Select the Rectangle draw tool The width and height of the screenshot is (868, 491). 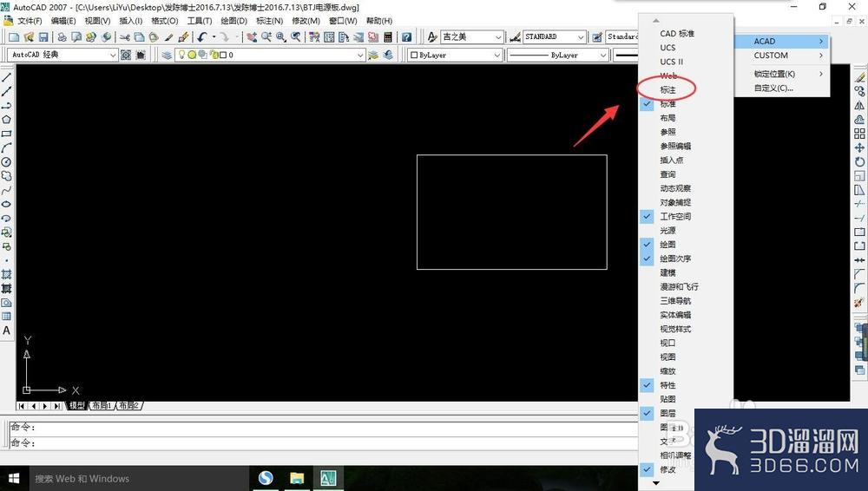click(7, 134)
